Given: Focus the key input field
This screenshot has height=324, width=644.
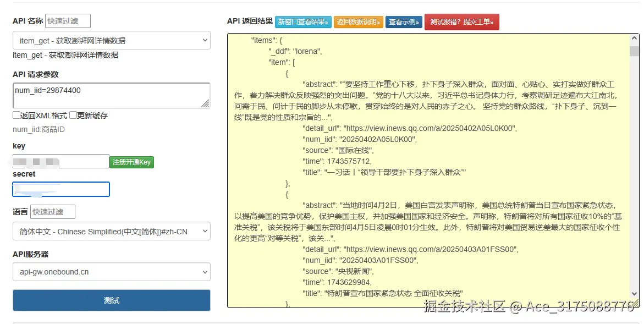Looking at the screenshot, I should pos(60,161).
